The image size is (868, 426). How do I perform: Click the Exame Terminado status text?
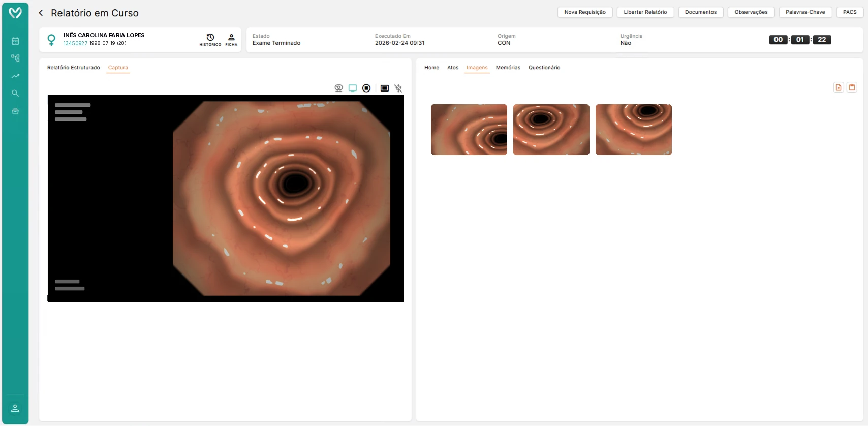(276, 43)
